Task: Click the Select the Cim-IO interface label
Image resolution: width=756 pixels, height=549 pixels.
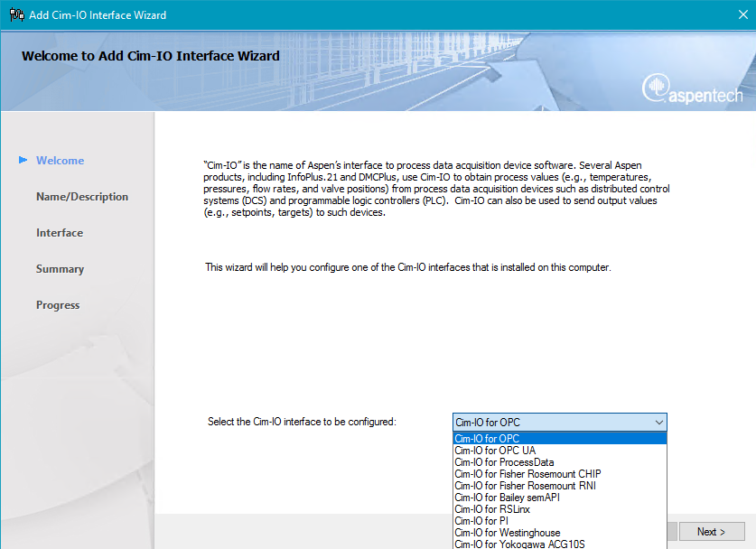Action: pos(302,422)
